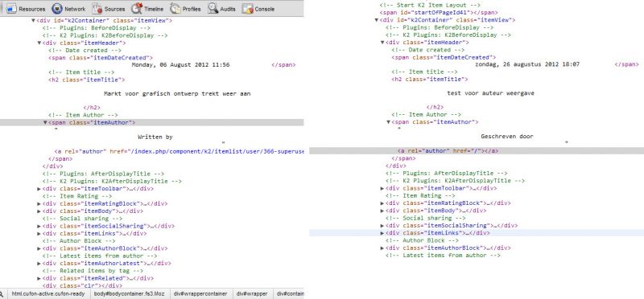644x299 pixels.
Task: Expand itemBody div in right inspector
Action: pos(382,211)
